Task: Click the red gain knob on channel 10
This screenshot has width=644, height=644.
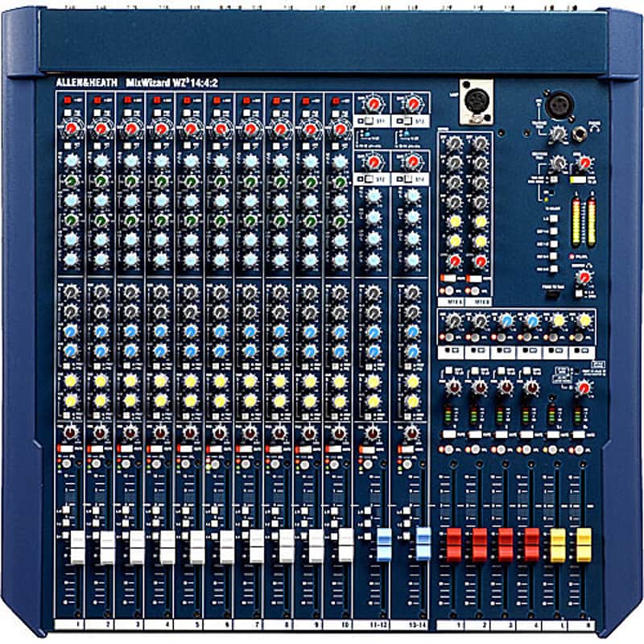Action: (x=340, y=128)
